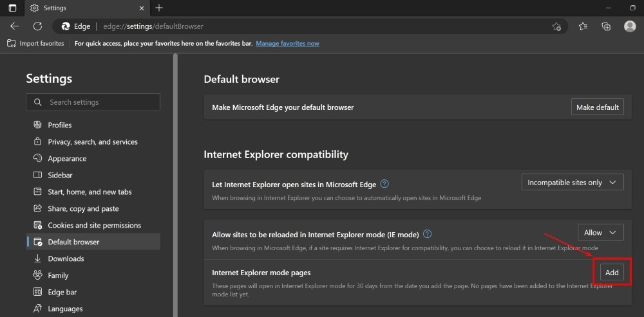Viewport: 644px width, 317px height.
Task: Click the Manage favorites now link
Action: tap(287, 44)
